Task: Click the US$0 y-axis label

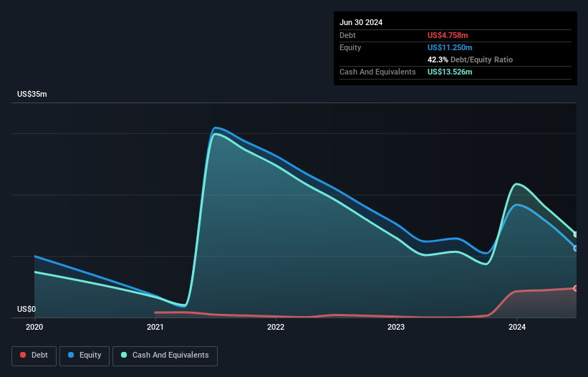Action: (x=26, y=309)
